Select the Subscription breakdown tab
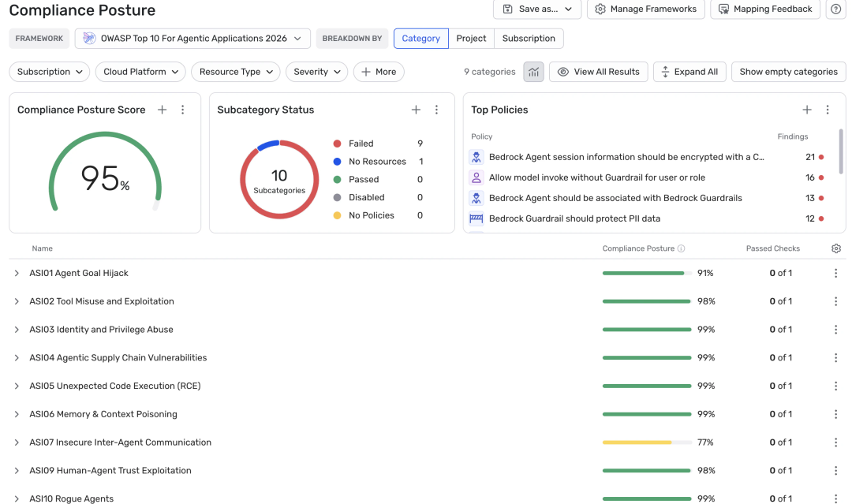This screenshot has height=504, width=852. (x=528, y=38)
